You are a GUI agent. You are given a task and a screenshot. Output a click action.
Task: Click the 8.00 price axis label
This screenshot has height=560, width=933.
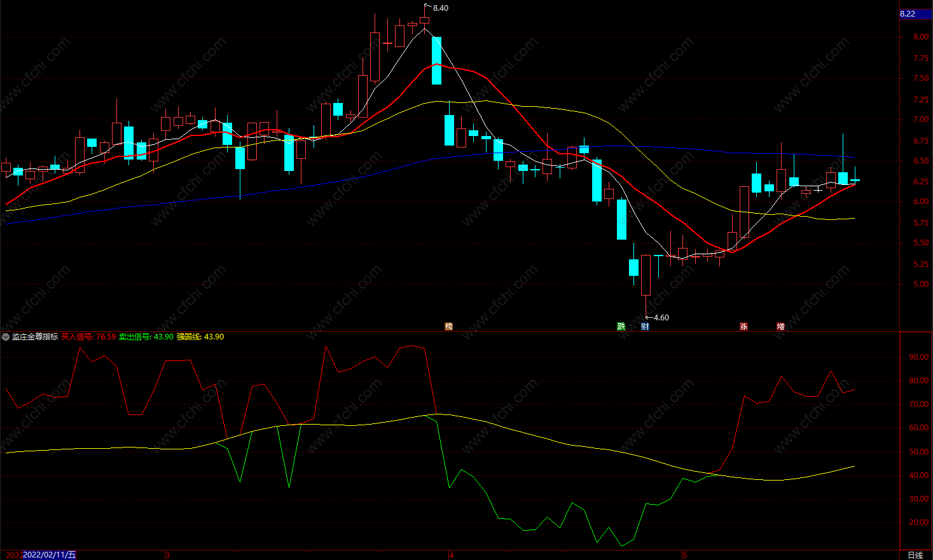click(920, 37)
